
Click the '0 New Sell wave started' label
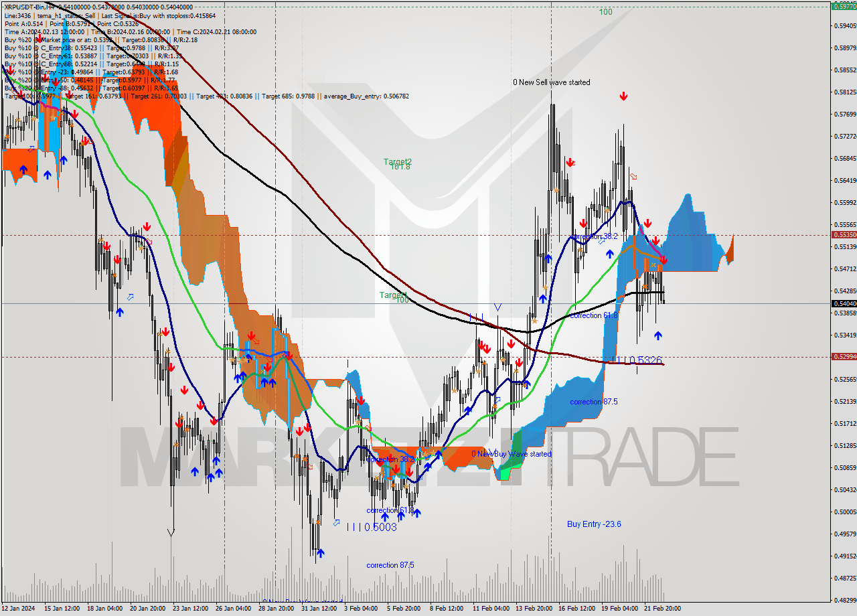tap(552, 82)
